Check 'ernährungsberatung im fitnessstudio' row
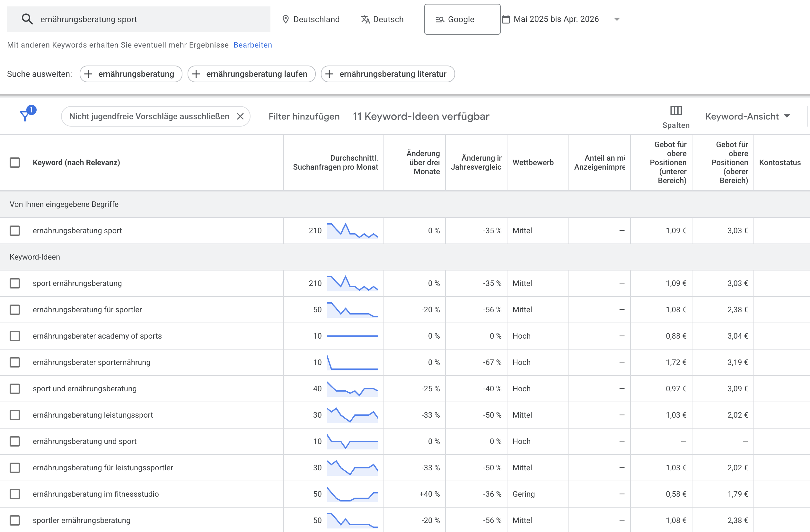810x532 pixels. pos(15,494)
